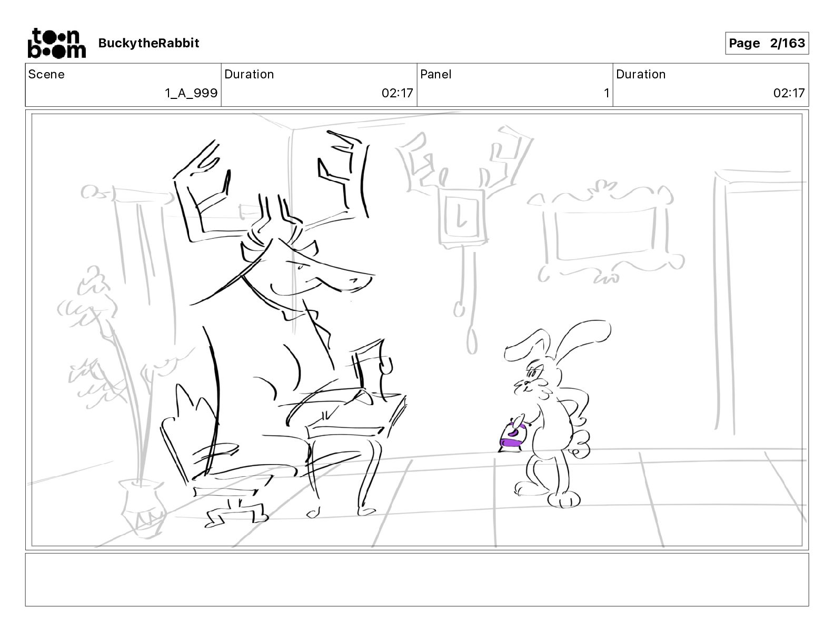834x644 pixels.
Task: Select the scene name 1_A_999
Action: click(x=191, y=93)
